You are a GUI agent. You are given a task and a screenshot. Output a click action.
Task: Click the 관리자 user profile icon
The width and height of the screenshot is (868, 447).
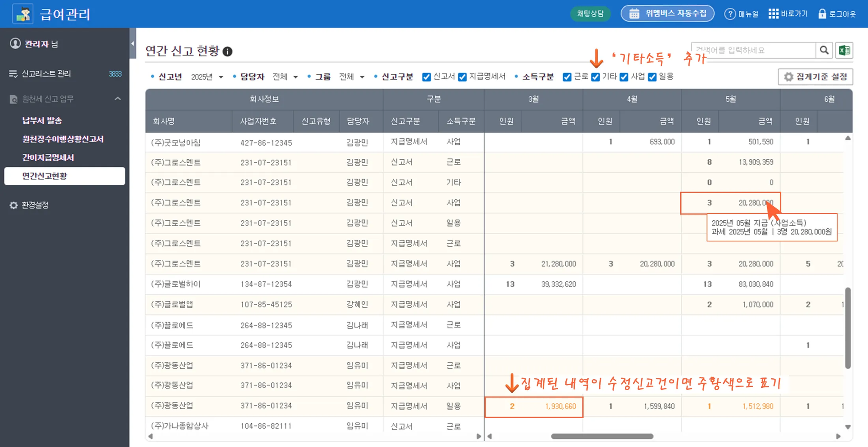tap(15, 44)
